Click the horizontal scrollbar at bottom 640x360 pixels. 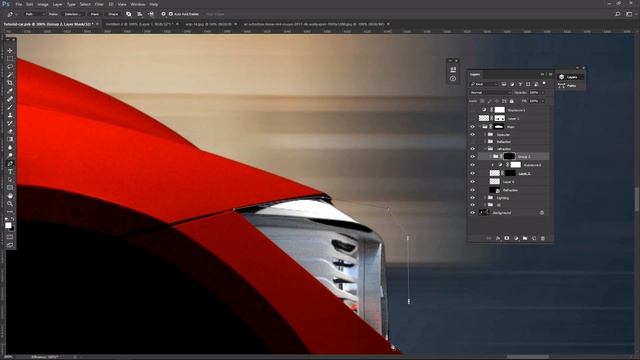click(x=527, y=357)
